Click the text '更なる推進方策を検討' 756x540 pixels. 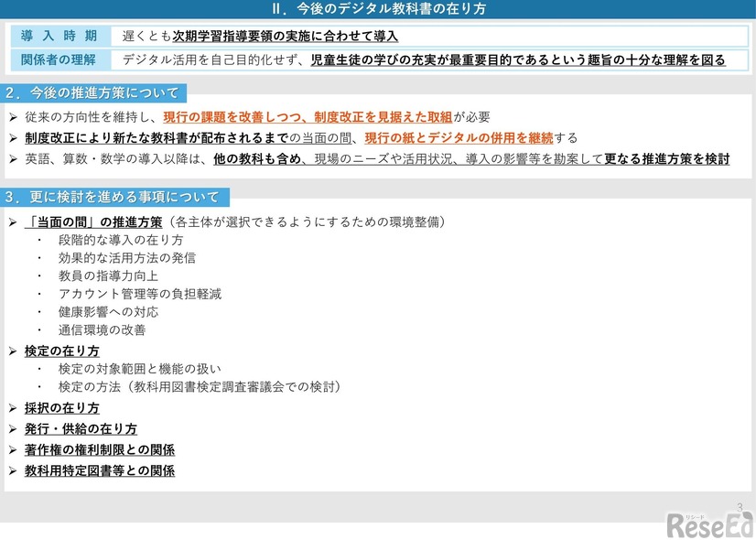(667, 159)
